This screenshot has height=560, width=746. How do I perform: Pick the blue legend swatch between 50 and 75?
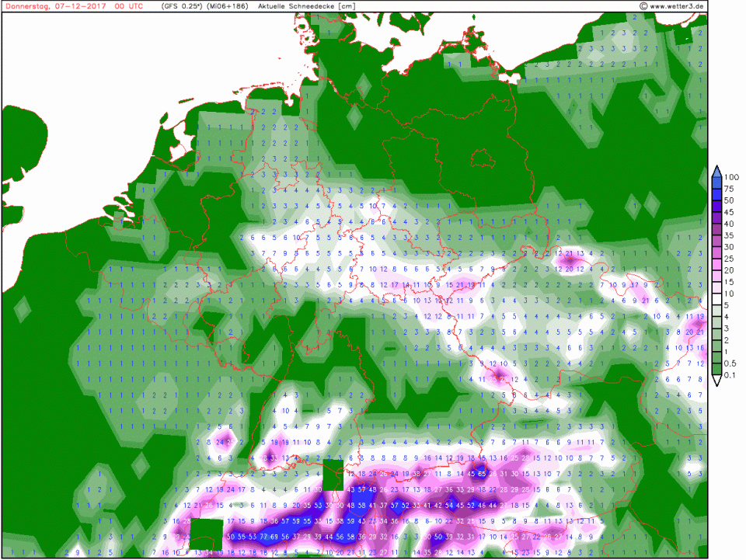tap(716, 194)
